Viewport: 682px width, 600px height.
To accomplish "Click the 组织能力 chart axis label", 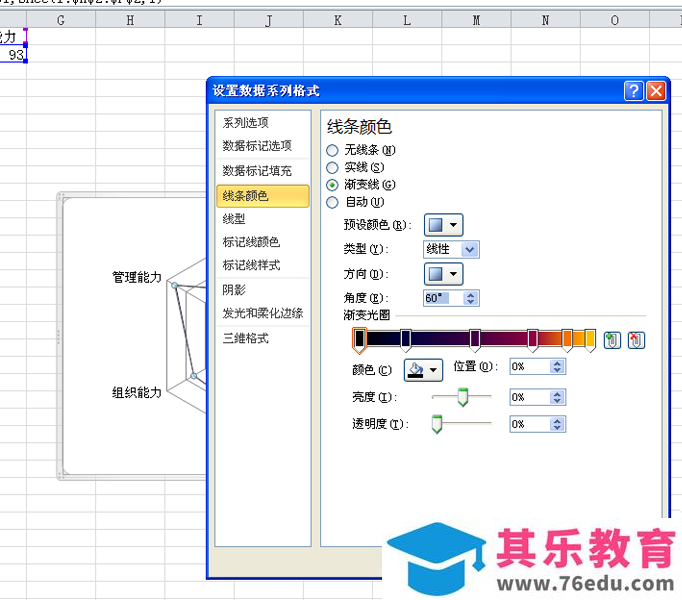I will [x=137, y=392].
